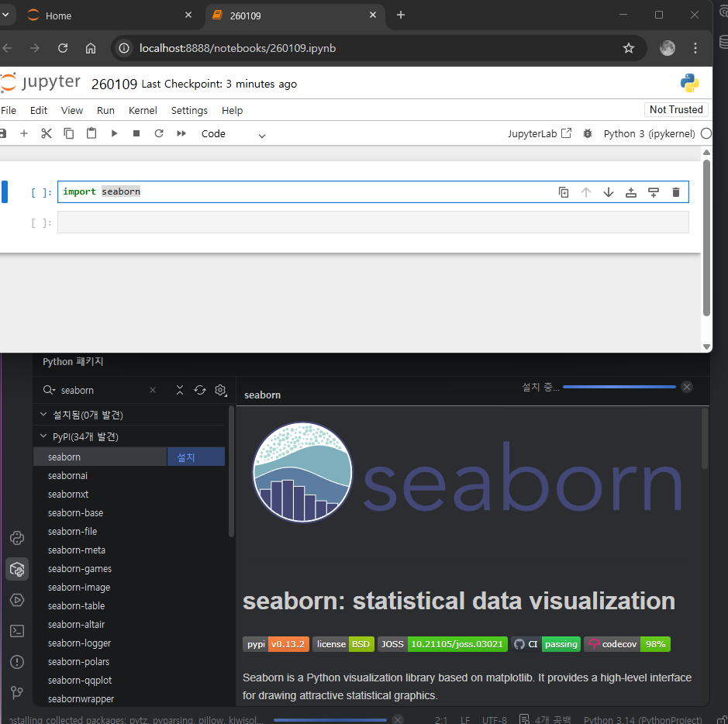This screenshot has height=724, width=728.
Task: Click the CI passing badge
Action: [x=546, y=644]
